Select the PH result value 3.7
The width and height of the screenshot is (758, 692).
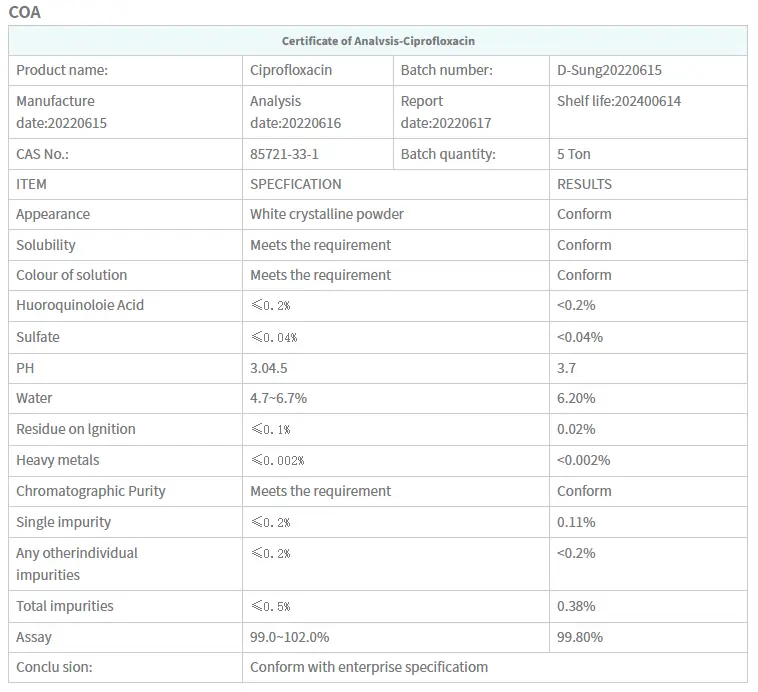566,368
